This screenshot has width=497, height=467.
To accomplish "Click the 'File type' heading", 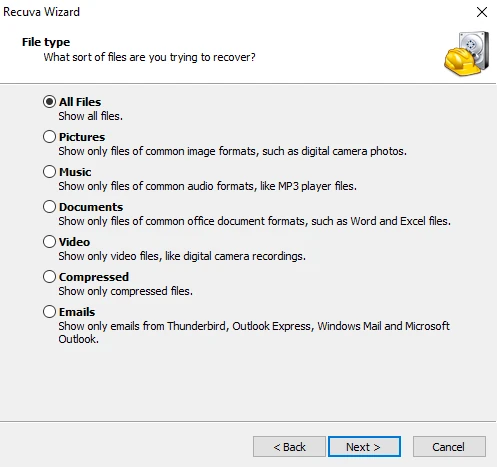I will [46, 42].
